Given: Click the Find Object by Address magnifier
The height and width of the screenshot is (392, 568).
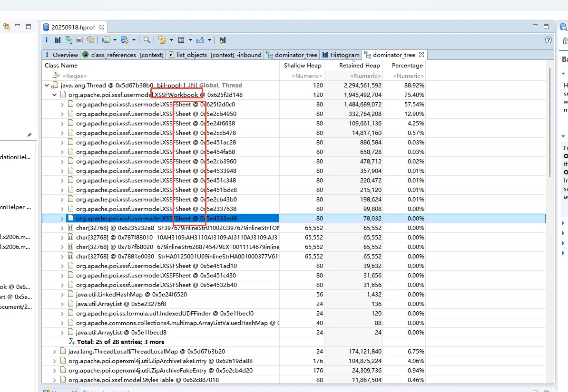Looking at the screenshot, I should pyautogui.click(x=147, y=40).
